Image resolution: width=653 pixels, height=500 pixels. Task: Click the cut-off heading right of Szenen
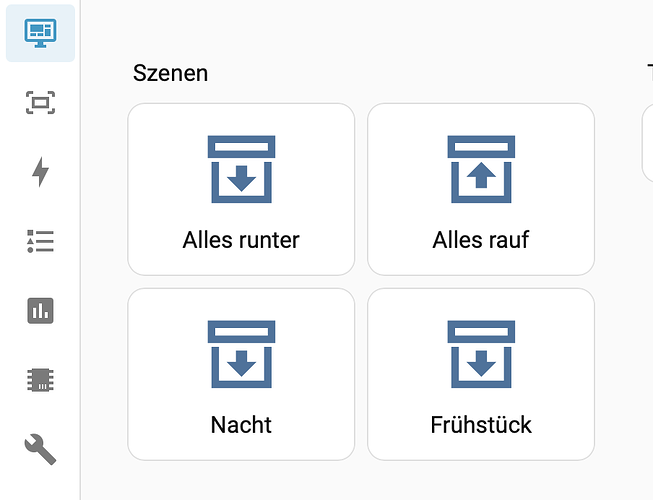[649, 73]
